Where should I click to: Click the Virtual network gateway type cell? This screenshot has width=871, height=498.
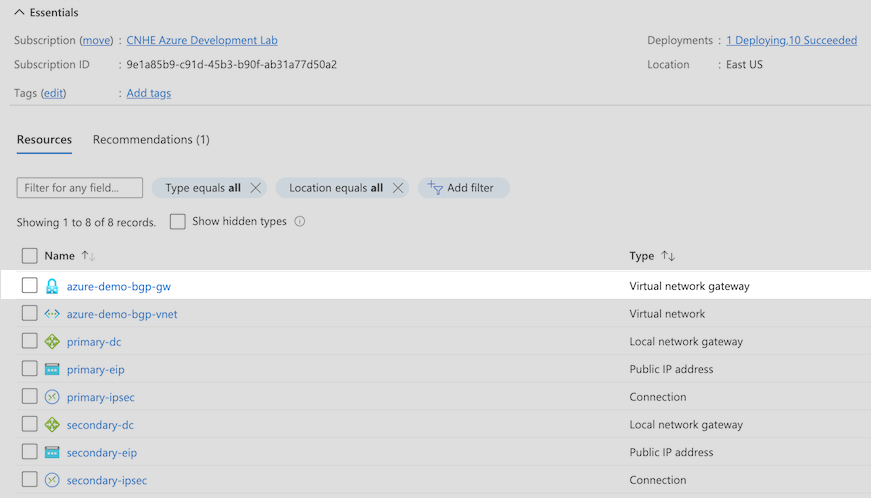(x=689, y=286)
